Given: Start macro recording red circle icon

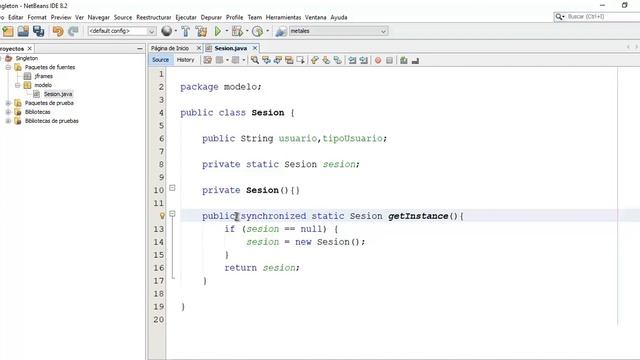Looking at the screenshot, I should coord(378,60).
